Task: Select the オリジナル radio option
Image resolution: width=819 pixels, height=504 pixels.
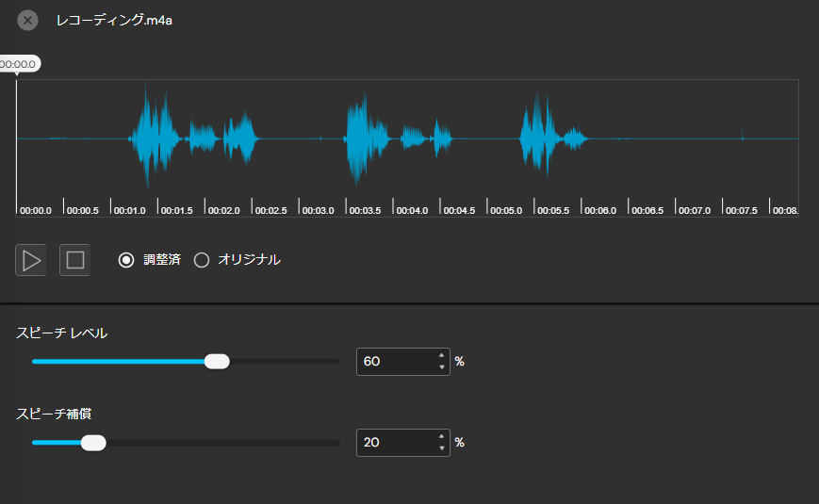Action: [x=202, y=260]
